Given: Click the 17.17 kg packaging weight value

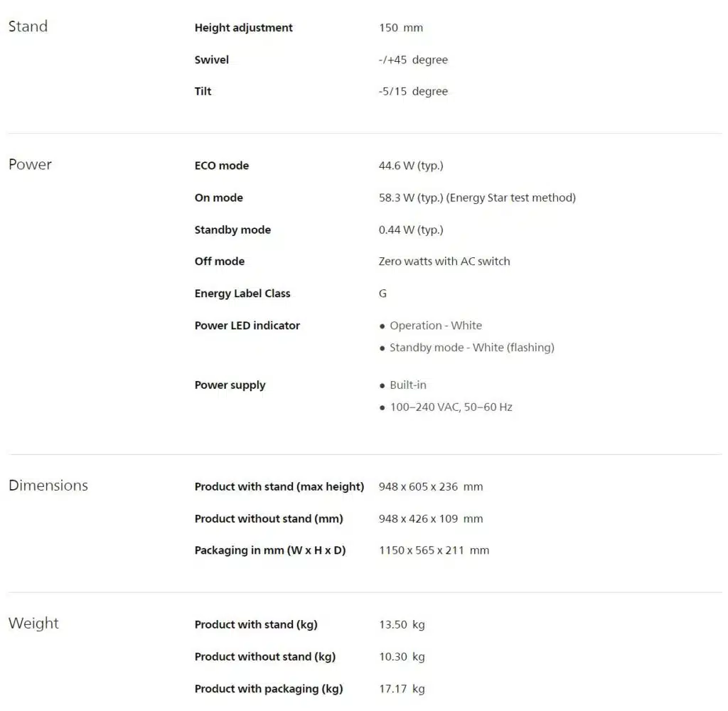Looking at the screenshot, I should 402,688.
